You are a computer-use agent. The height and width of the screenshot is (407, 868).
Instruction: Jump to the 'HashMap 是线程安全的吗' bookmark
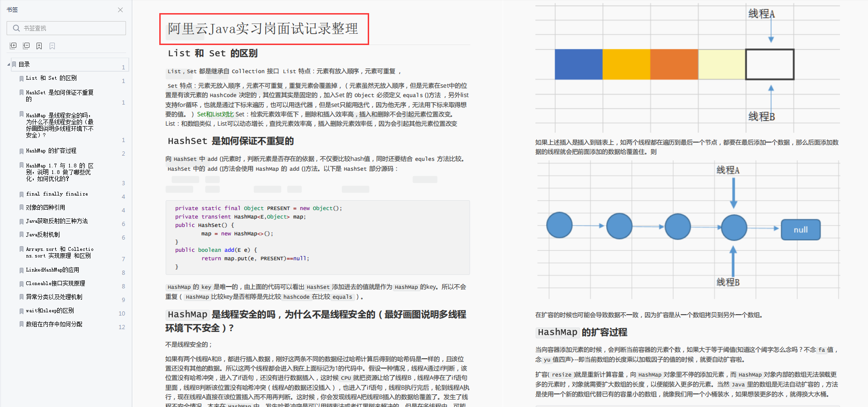[x=59, y=125]
